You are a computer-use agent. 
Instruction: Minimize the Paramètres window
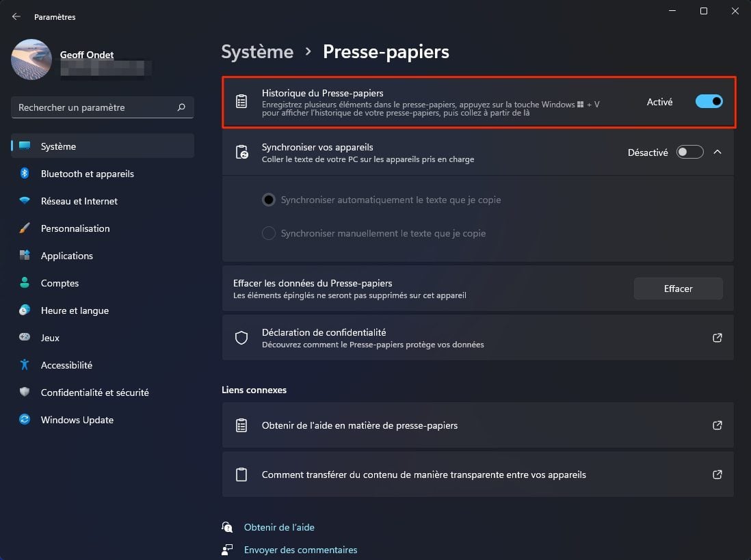672,10
